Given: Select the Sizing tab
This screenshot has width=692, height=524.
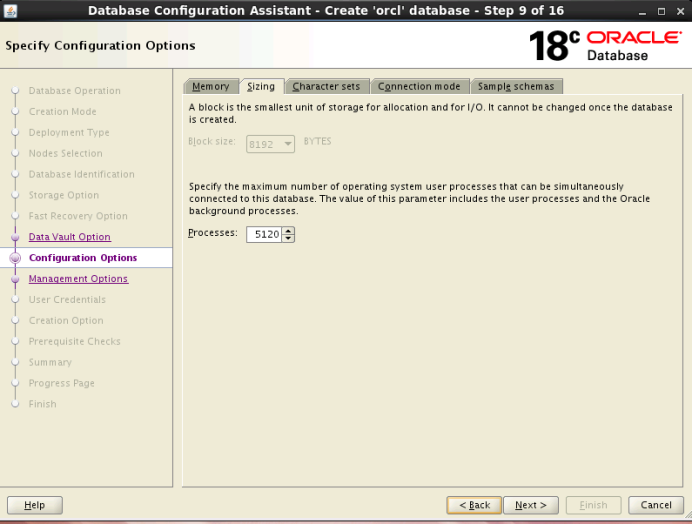Looking at the screenshot, I should point(261,86).
